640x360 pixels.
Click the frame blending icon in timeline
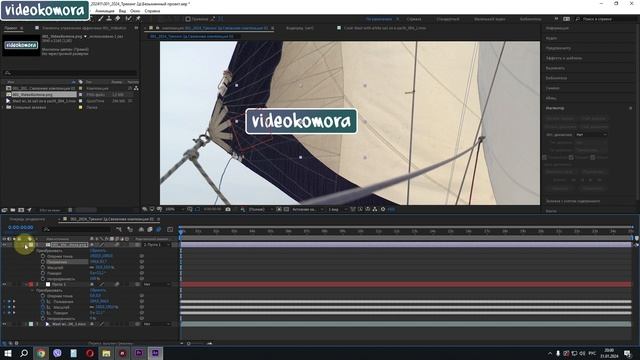150,229
